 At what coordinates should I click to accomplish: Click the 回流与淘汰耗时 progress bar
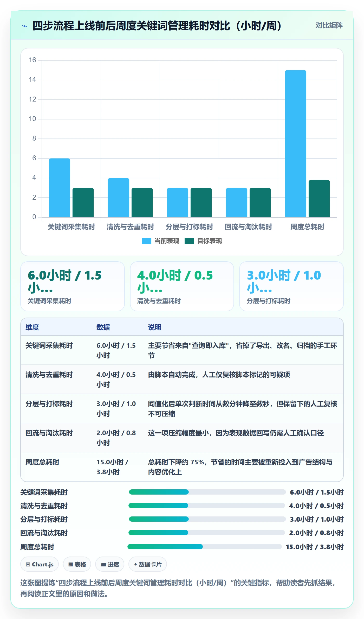coord(207,533)
